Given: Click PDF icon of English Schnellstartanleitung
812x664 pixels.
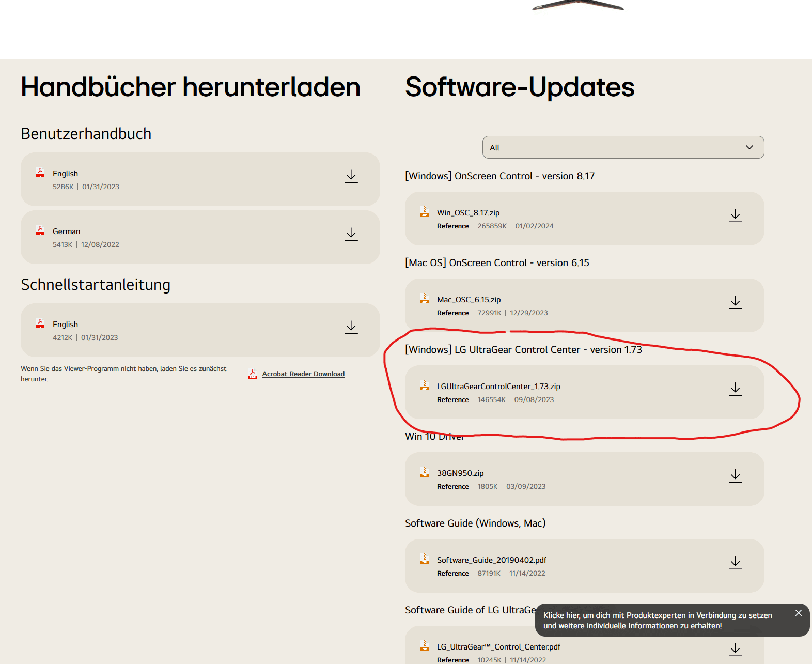Looking at the screenshot, I should (x=40, y=323).
